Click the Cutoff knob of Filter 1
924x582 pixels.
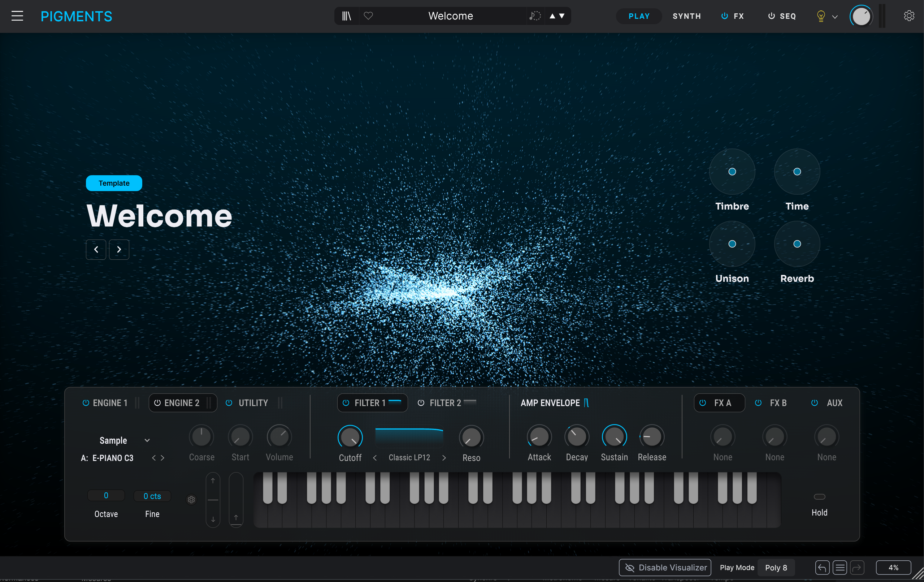tap(350, 437)
